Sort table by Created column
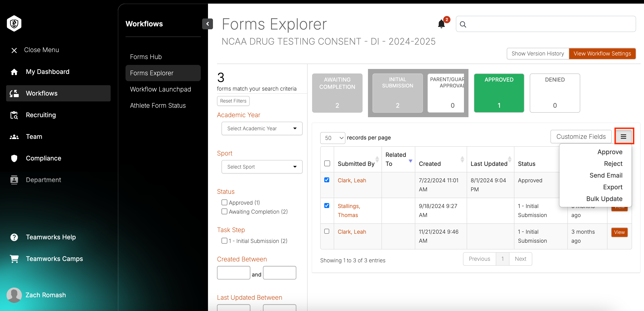Screen dimensions: 644x311 point(462,160)
